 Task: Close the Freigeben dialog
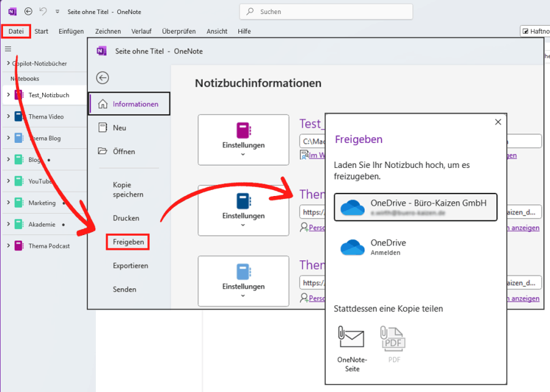(x=497, y=122)
